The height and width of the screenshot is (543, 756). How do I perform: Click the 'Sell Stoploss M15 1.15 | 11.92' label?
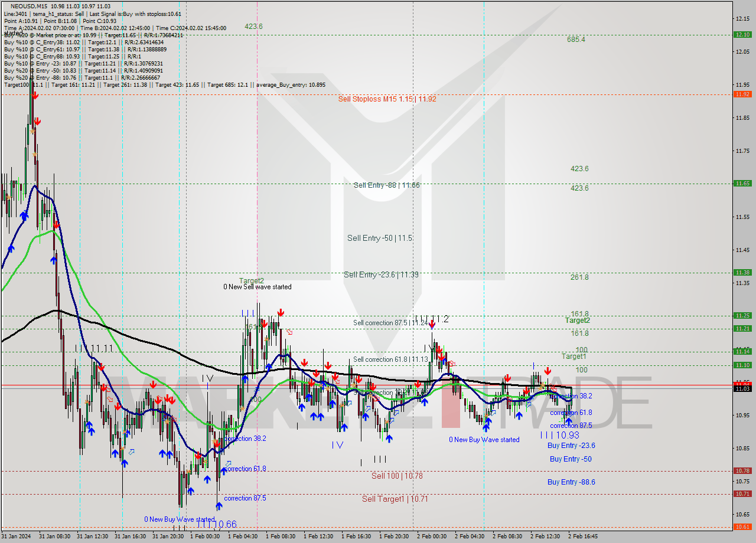pos(387,99)
